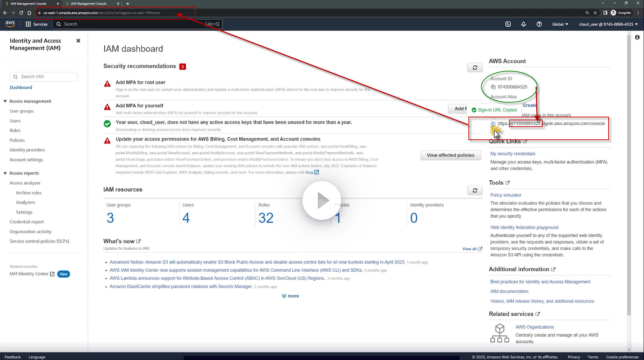
Task: Focus the AWS top search box
Action: tap(138, 24)
